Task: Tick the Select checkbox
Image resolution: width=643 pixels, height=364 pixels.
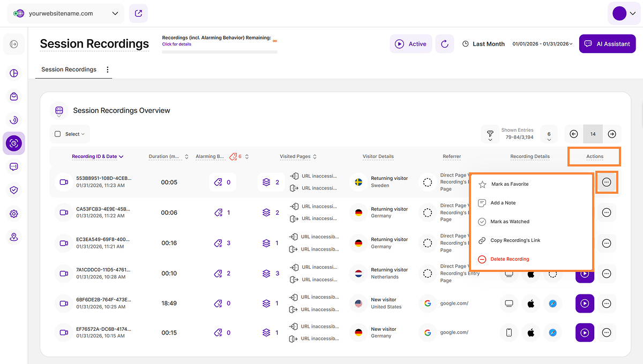Action: click(x=58, y=134)
